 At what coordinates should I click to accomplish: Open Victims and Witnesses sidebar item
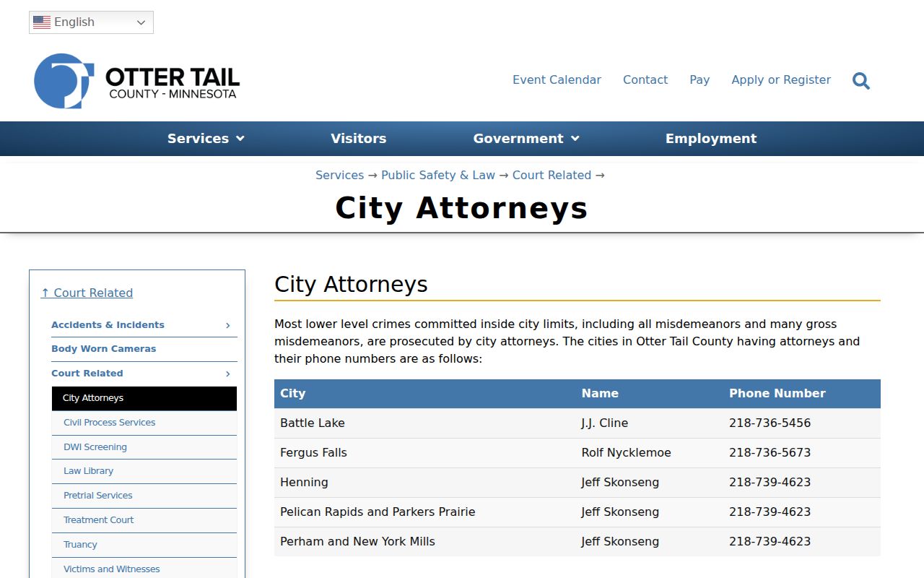(144, 569)
